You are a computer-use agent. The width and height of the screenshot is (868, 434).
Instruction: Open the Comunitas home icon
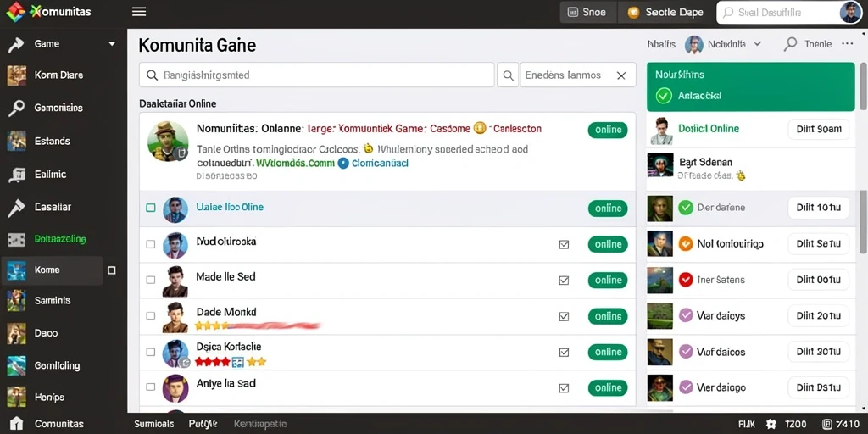pos(17,424)
